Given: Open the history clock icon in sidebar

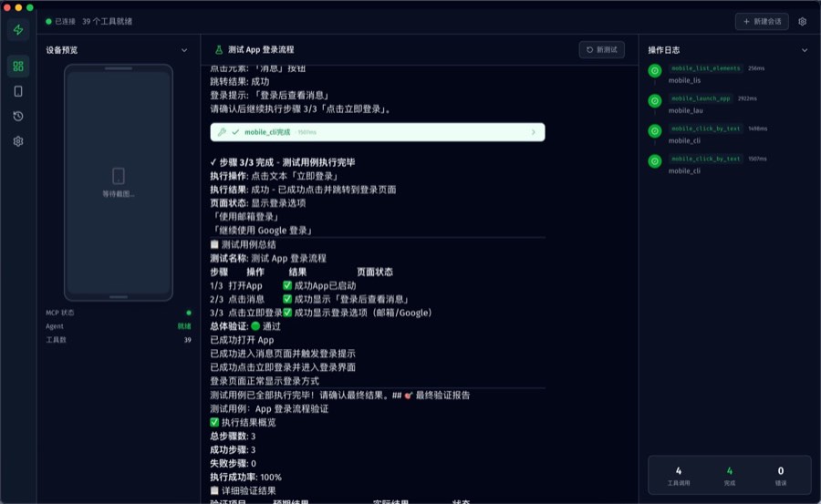Looking at the screenshot, I should 18,116.
